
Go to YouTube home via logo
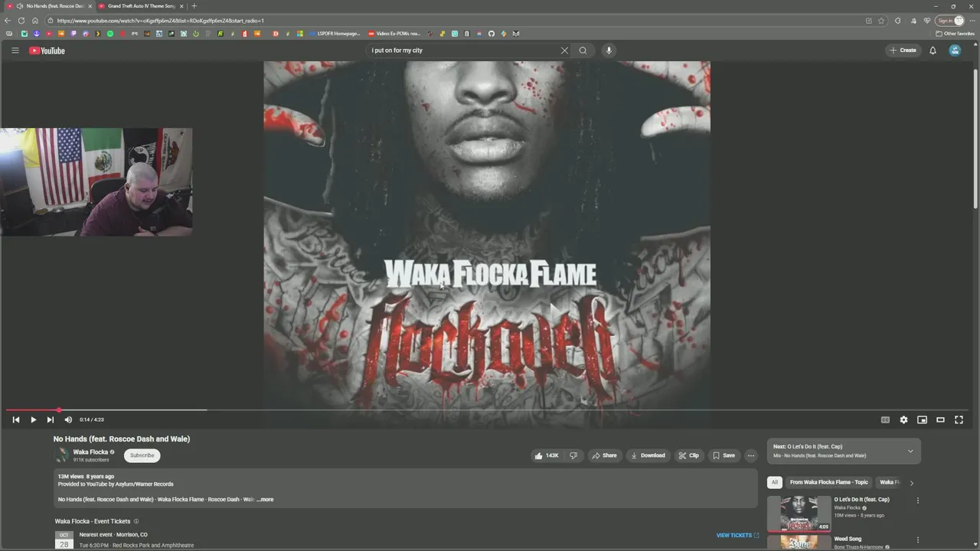[47, 51]
